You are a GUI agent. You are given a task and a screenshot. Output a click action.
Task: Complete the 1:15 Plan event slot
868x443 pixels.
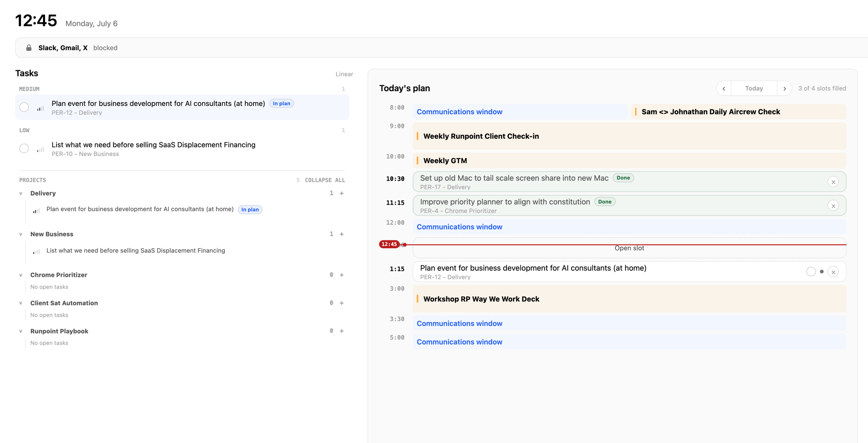(811, 272)
